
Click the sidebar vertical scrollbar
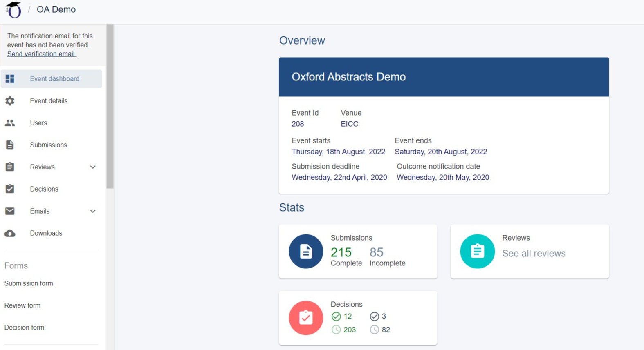(x=110, y=106)
